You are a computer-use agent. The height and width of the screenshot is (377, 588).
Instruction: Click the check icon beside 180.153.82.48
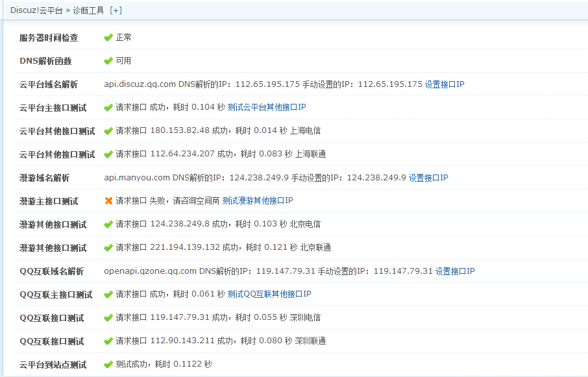(x=108, y=131)
